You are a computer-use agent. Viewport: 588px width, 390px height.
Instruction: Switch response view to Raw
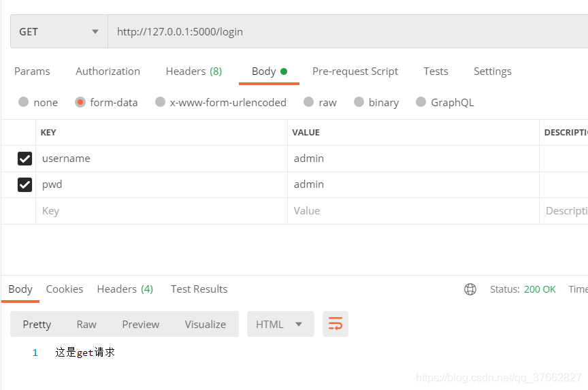coord(86,324)
